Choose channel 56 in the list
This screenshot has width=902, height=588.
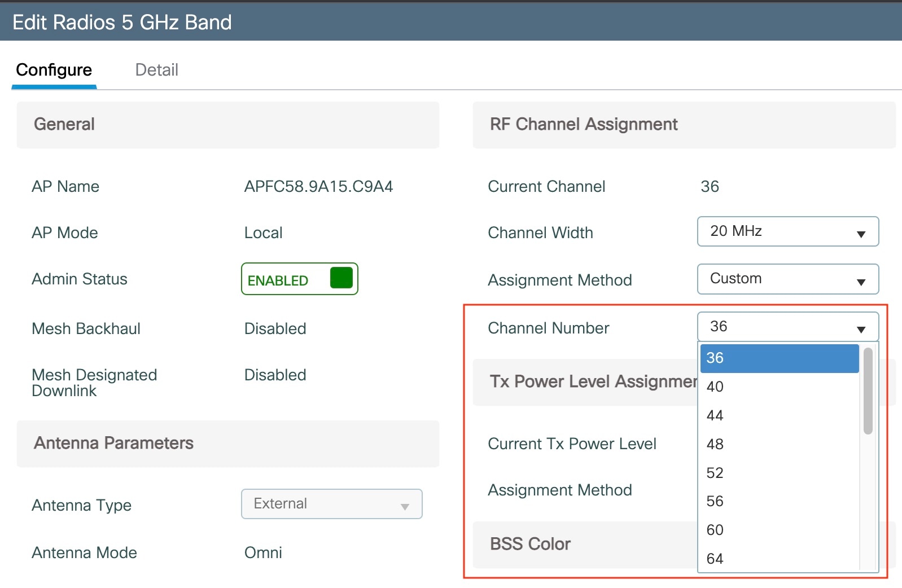click(x=780, y=501)
